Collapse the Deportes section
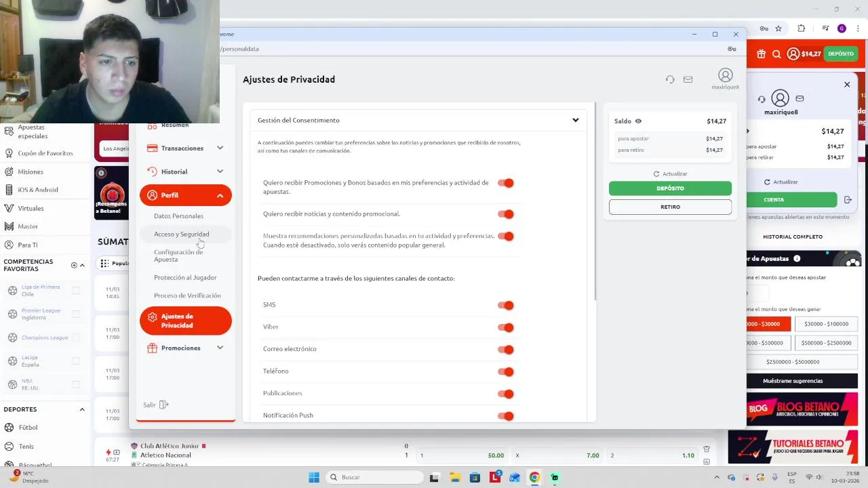 pos(82,409)
